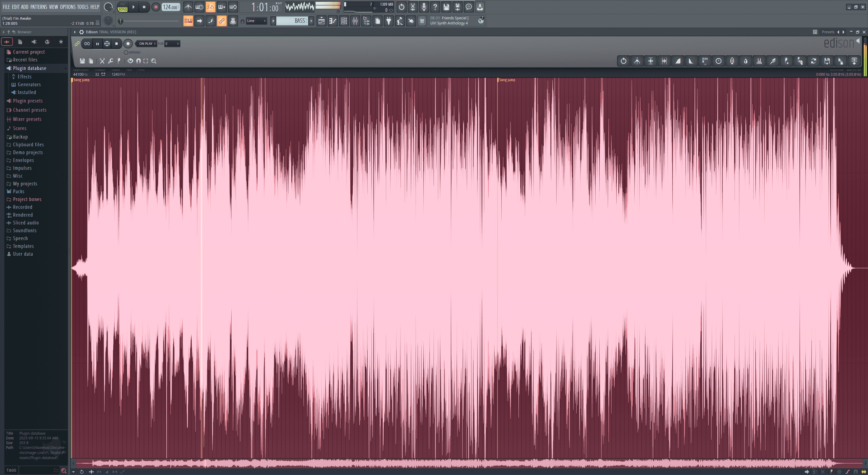Open Edison time stretch clock tool
This screenshot has height=475, width=868.
tap(718, 61)
